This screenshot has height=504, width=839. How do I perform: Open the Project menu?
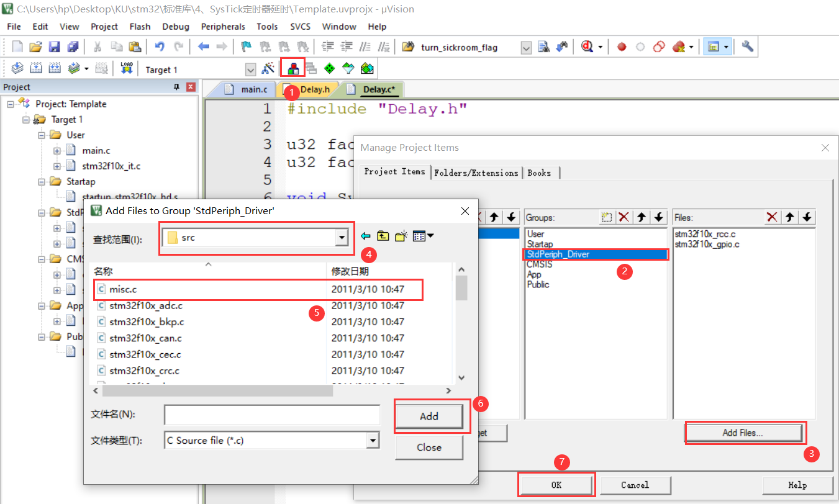point(104,27)
